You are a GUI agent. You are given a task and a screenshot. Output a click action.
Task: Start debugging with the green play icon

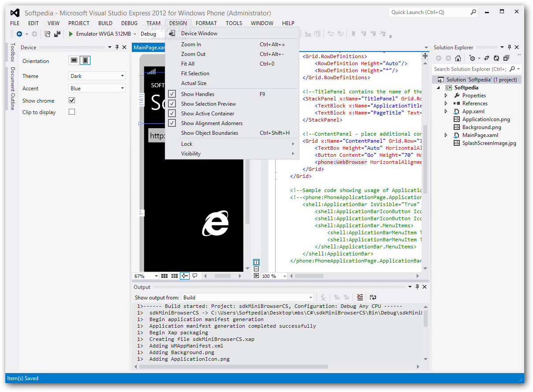(71, 34)
